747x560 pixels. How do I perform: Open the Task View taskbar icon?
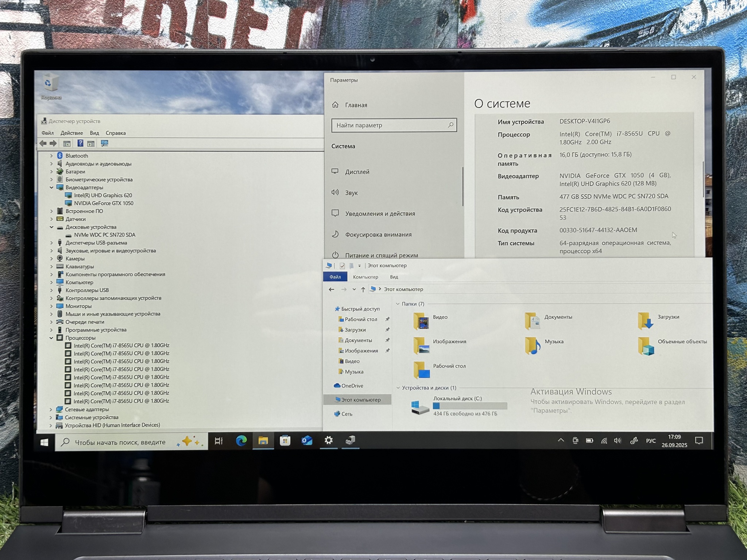click(x=218, y=441)
